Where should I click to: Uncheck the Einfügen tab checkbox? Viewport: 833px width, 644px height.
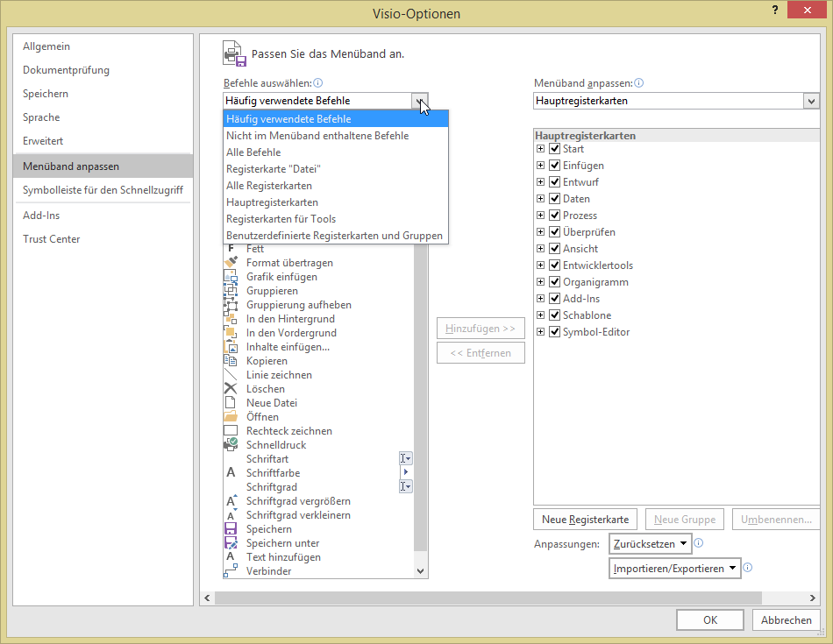(555, 165)
